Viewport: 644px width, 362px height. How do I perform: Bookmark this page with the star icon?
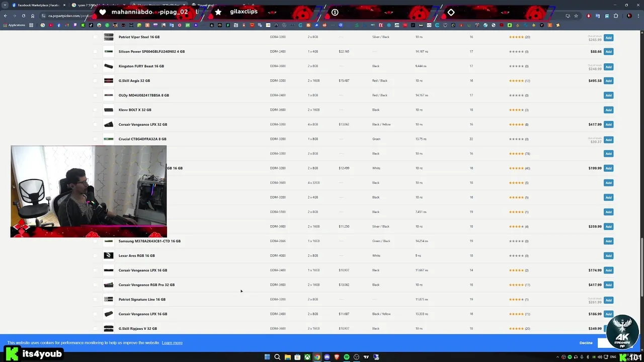(576, 16)
